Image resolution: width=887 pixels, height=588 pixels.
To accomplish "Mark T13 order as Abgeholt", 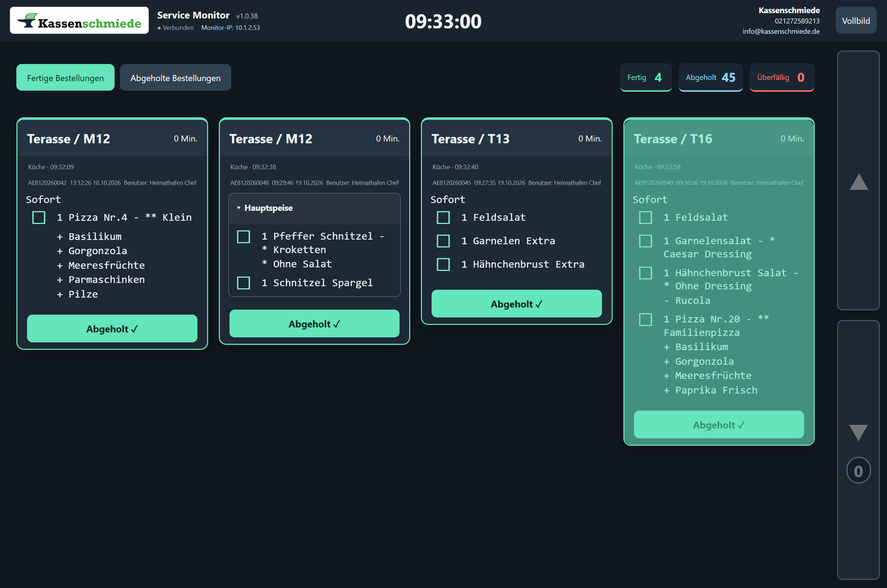I will [x=516, y=304].
